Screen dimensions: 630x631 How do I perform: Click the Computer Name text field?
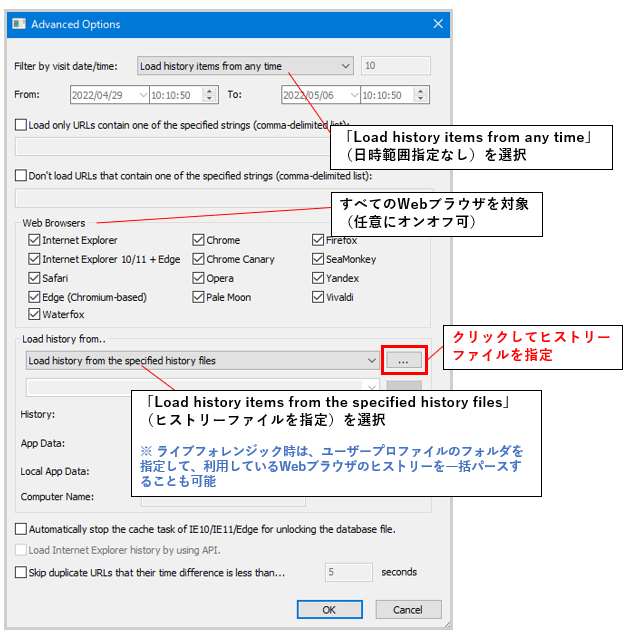click(223, 501)
